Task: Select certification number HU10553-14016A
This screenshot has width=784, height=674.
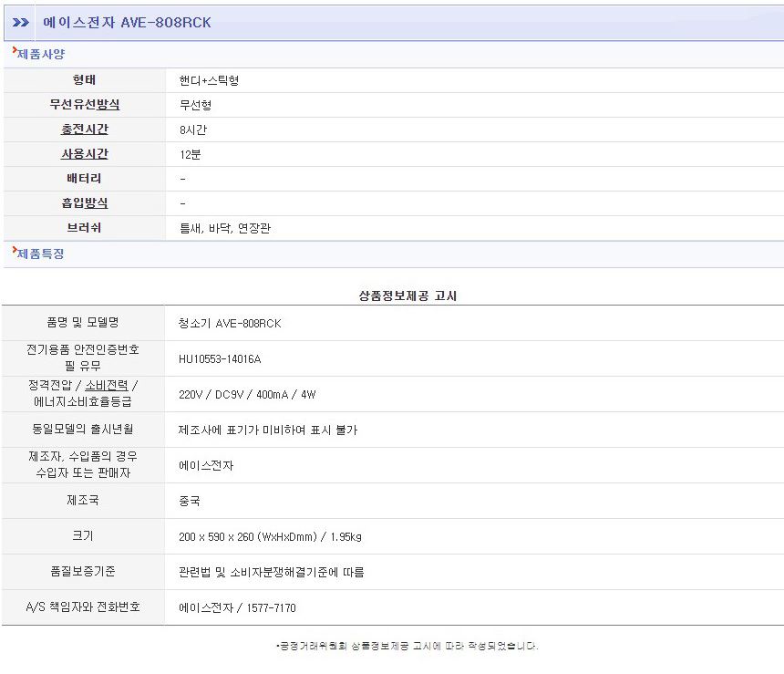Action: pyautogui.click(x=220, y=359)
